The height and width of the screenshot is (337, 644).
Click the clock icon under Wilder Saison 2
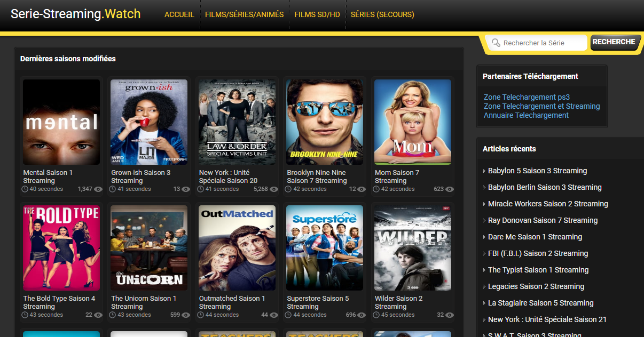point(377,315)
